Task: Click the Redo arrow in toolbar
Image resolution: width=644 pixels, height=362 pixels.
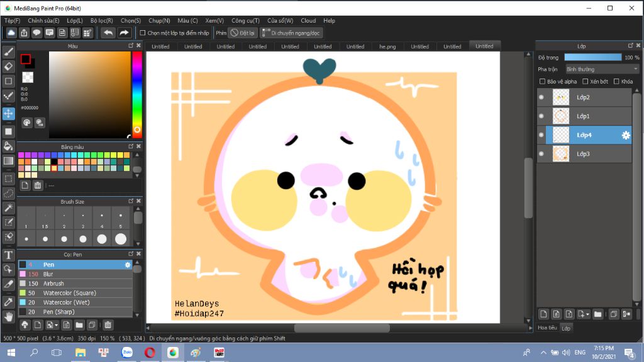Action: coord(124,33)
